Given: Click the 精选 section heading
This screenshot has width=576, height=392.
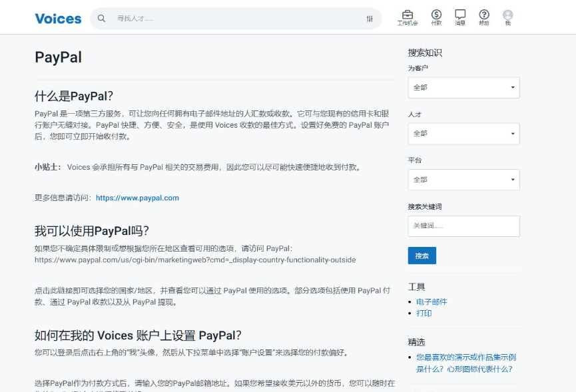Looking at the screenshot, I should pos(417,342).
